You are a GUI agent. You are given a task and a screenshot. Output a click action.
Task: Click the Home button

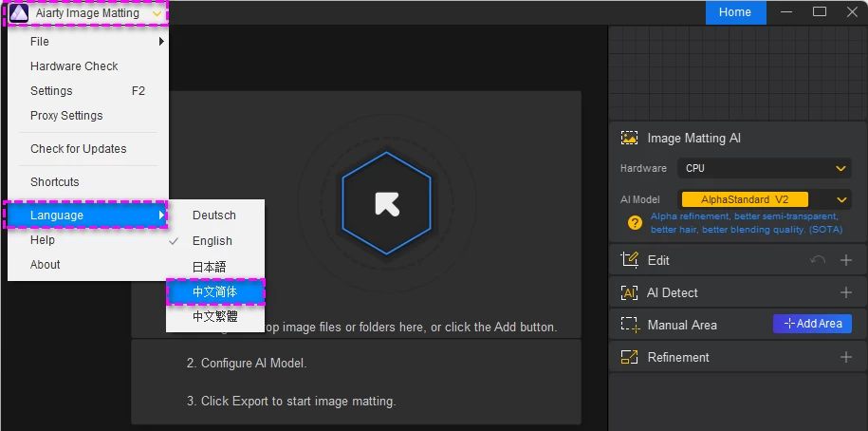[x=735, y=12]
